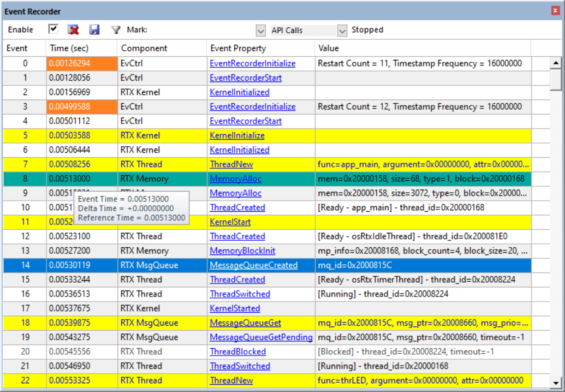This screenshot has height=392, width=565.
Task: Sort by the Event Property column header
Action: (x=238, y=48)
